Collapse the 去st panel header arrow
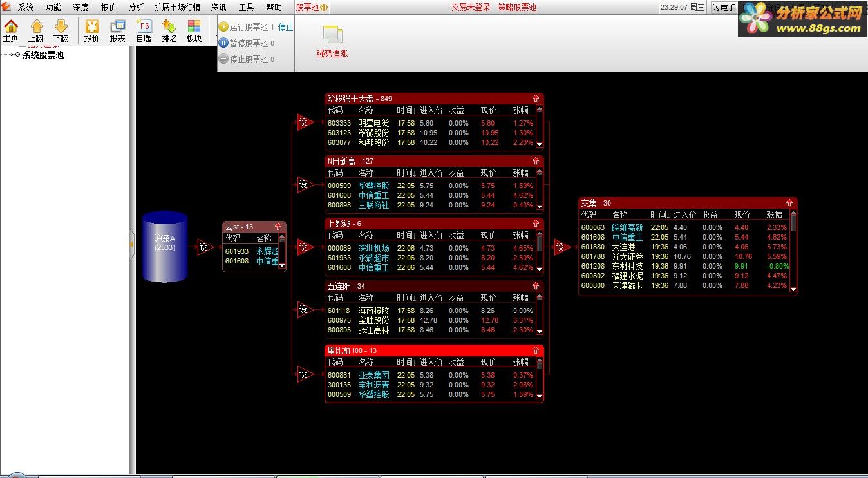The height and width of the screenshot is (478, 868). tap(278, 227)
